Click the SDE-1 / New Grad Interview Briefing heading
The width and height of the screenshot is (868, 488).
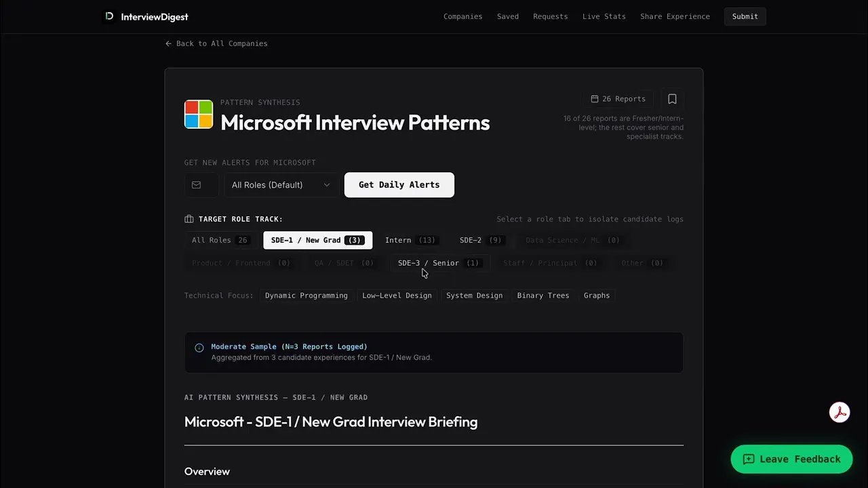(331, 422)
